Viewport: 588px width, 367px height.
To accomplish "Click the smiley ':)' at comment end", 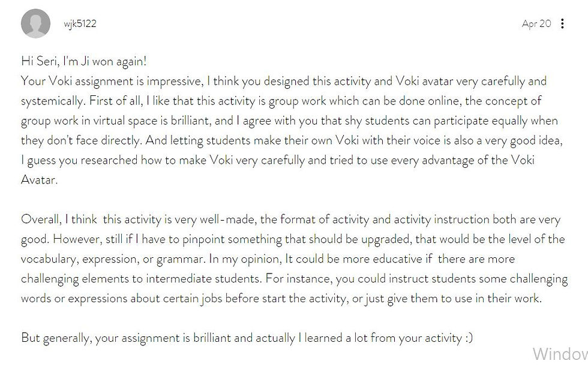I will (x=468, y=338).
